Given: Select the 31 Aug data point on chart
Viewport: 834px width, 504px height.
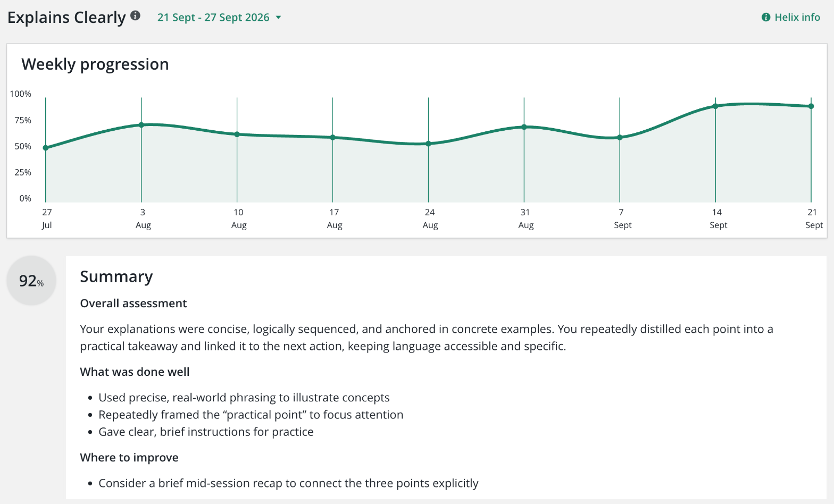Looking at the screenshot, I should (524, 127).
